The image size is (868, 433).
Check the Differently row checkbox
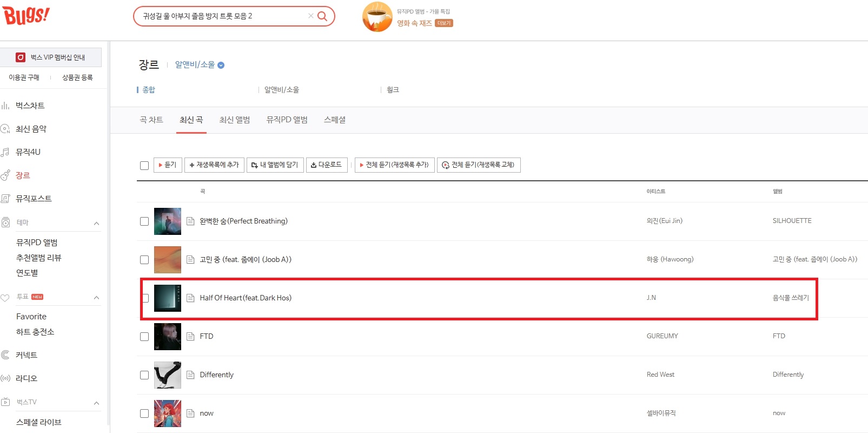(x=144, y=375)
